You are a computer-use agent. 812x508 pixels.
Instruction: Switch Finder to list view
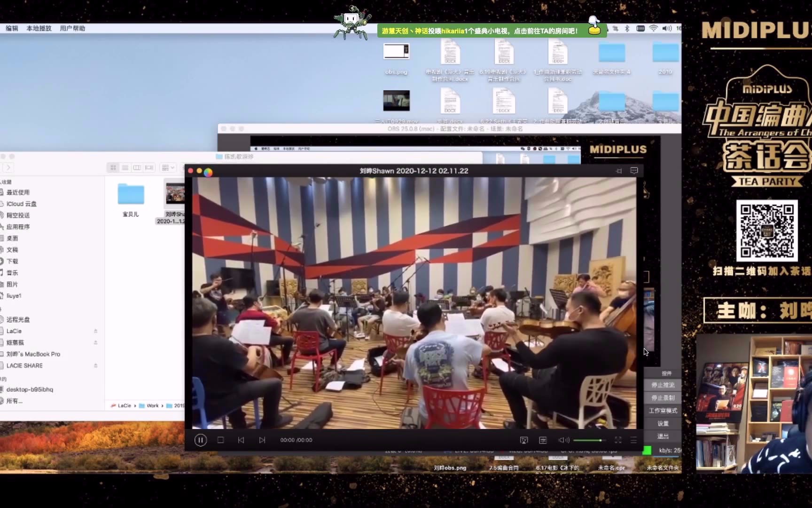(x=125, y=167)
